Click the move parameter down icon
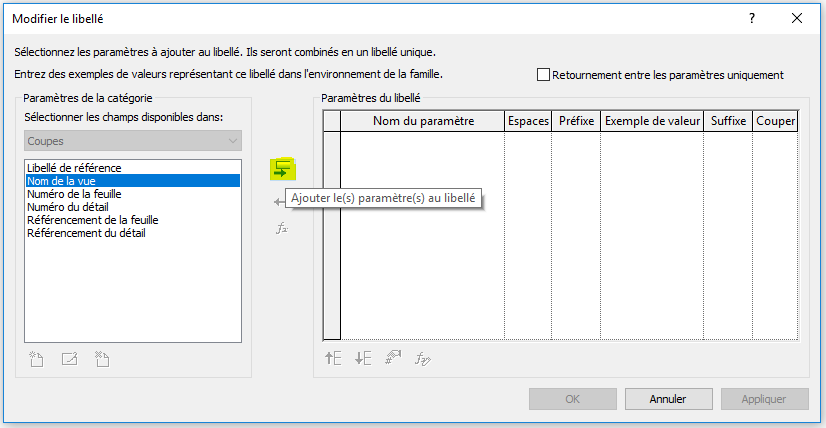The width and height of the screenshot is (826, 428). coord(363,358)
